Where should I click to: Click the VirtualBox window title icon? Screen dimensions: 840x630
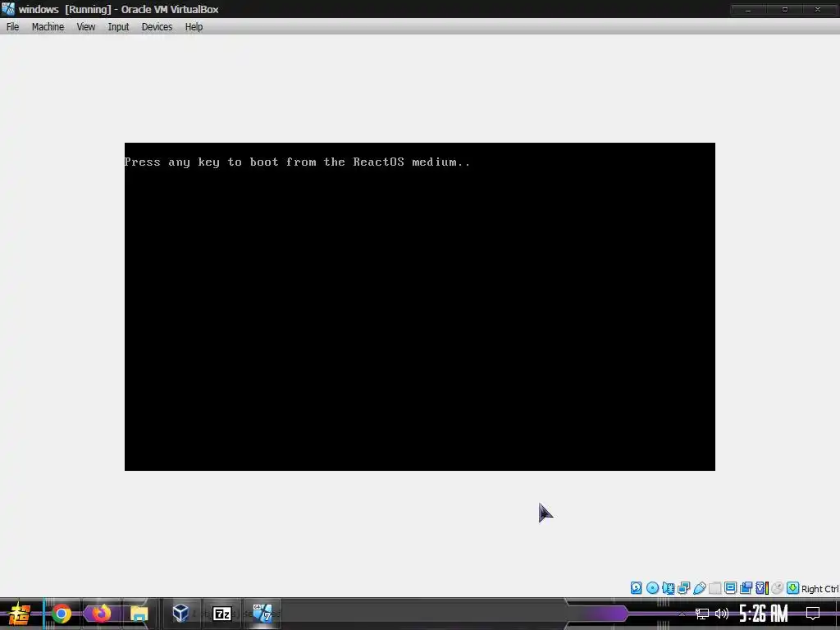[x=8, y=9]
